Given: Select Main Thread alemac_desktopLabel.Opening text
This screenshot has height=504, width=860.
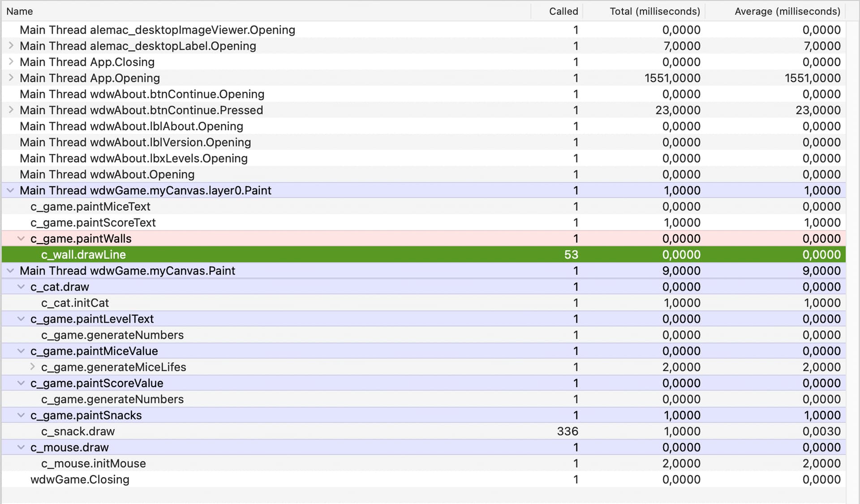Looking at the screenshot, I should 138,46.
